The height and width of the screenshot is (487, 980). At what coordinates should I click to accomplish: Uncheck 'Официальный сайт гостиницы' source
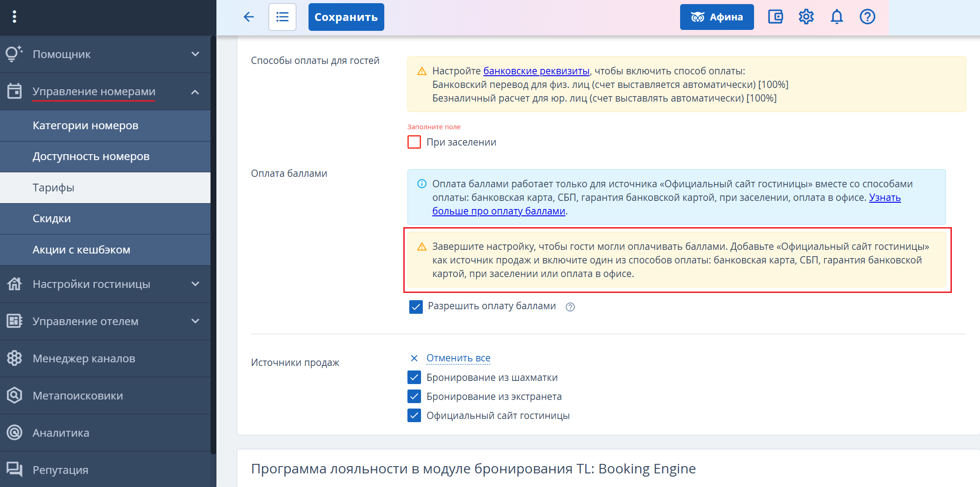coord(414,415)
